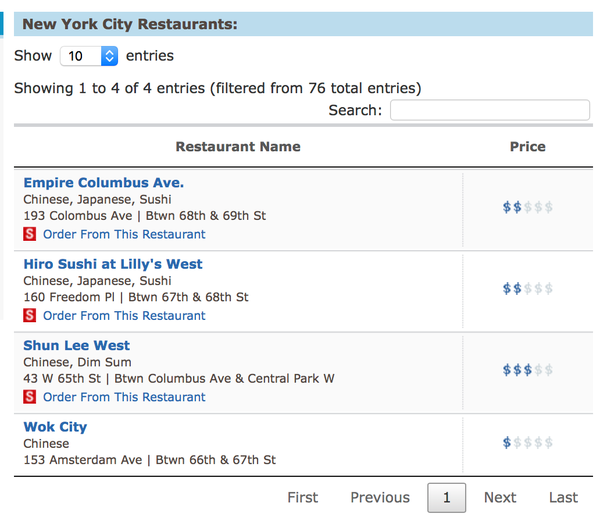Click the red S icon under Hiro Sushi

coord(30,315)
